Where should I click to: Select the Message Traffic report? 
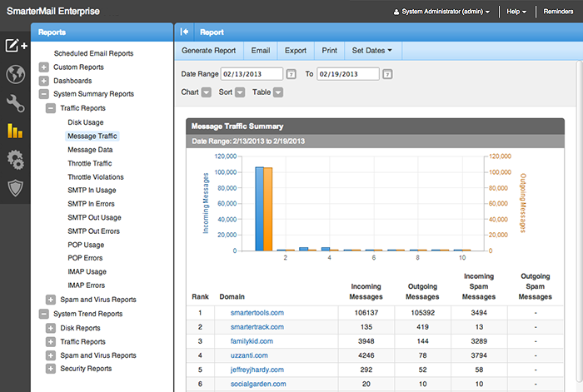[x=92, y=136]
